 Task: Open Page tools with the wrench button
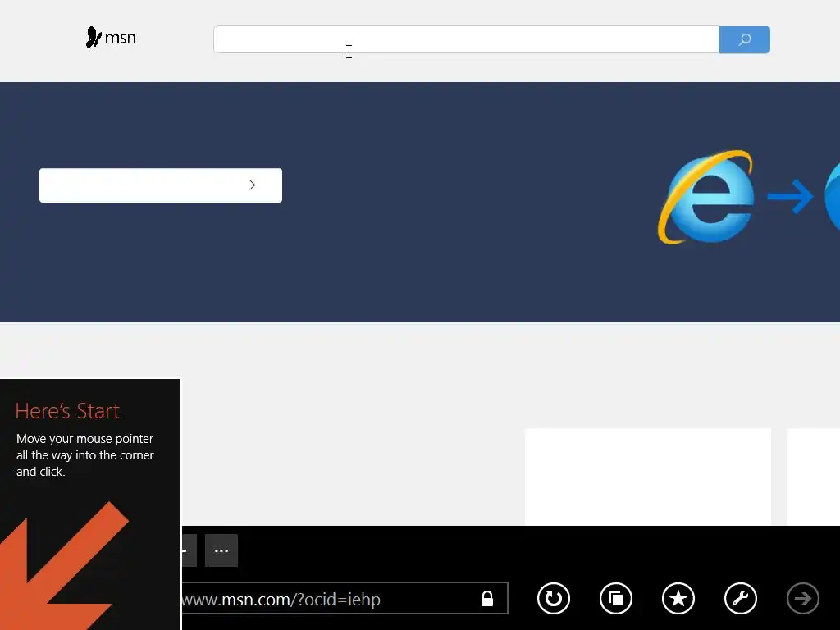pos(741,598)
